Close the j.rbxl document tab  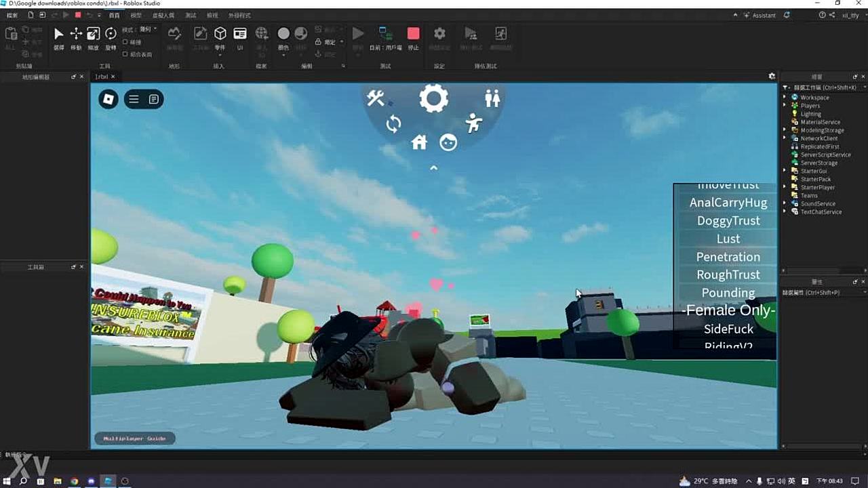pyautogui.click(x=114, y=77)
